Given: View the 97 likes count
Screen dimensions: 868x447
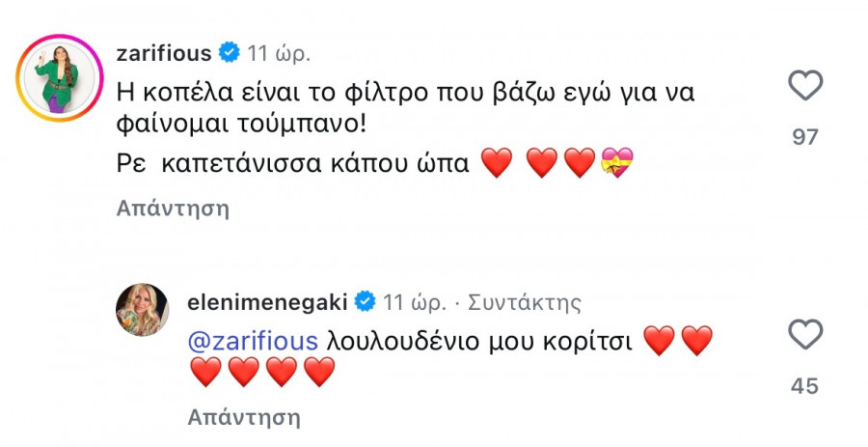Looking at the screenshot, I should [x=803, y=137].
